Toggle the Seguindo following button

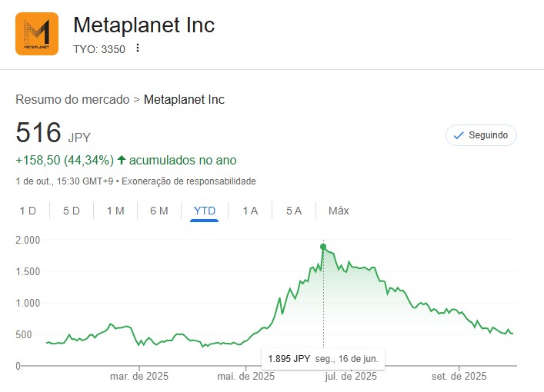(481, 135)
